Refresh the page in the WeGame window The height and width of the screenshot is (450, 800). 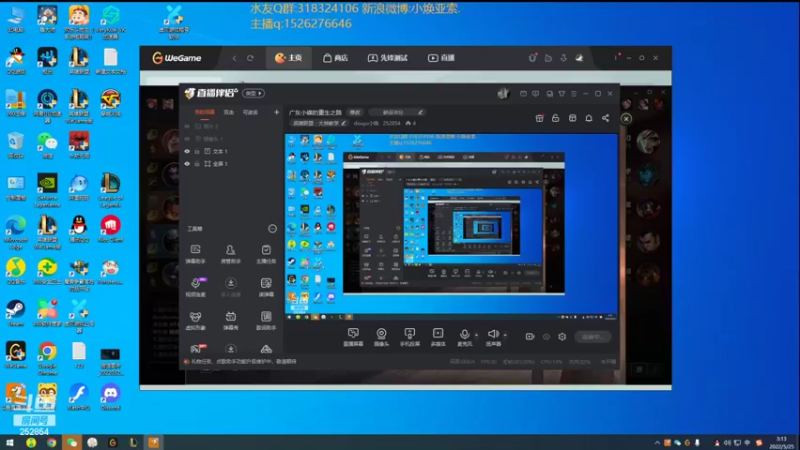251,58
